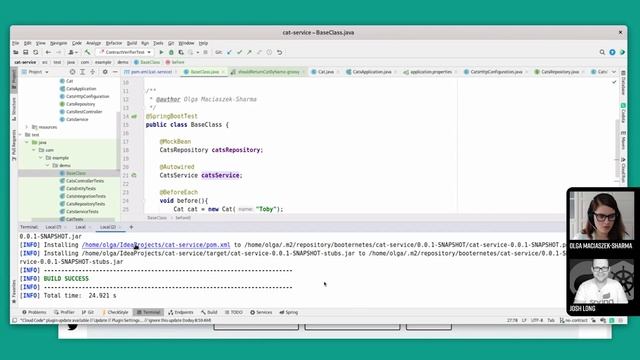The image size is (640, 360).
Task: Open the File menu
Action: coord(16,43)
